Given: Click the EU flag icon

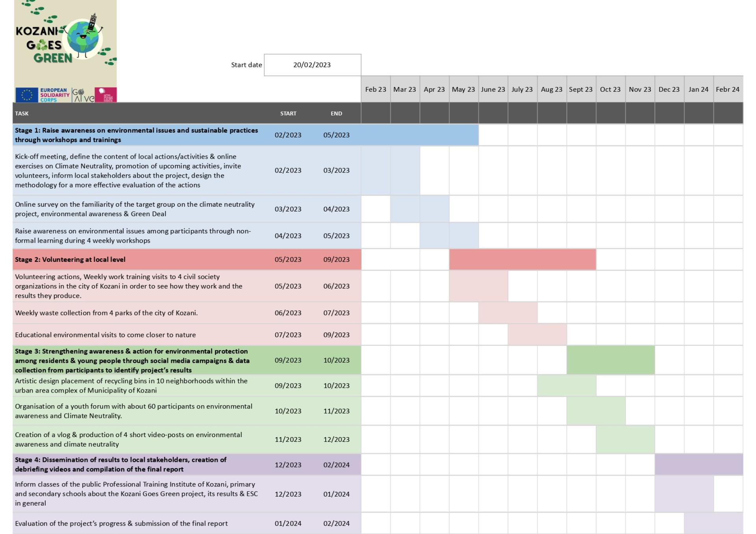Looking at the screenshot, I should click(x=27, y=95).
